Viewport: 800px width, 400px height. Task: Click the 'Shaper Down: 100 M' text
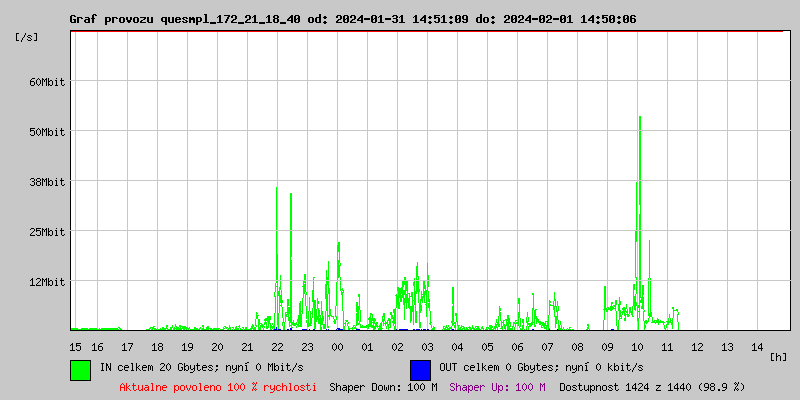383,387
